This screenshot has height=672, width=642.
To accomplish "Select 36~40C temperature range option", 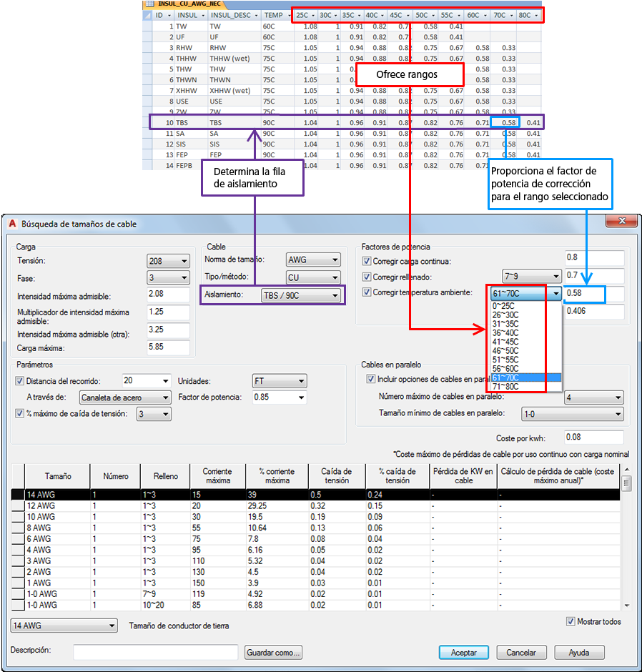I will (x=526, y=333).
